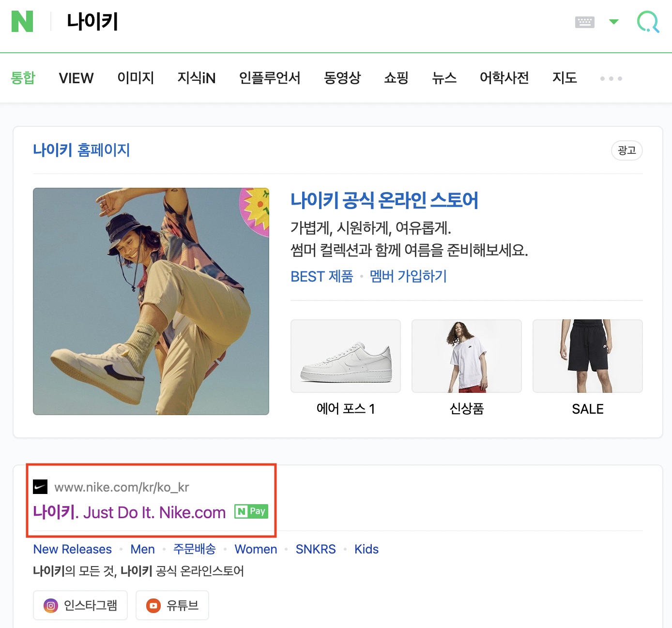Select the 어학사전 tab
672x628 pixels.
pos(504,78)
